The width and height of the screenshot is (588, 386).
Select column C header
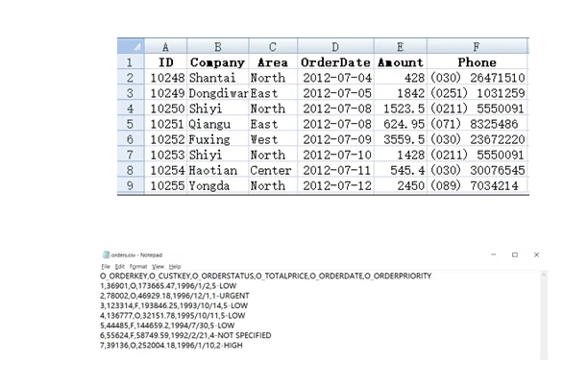(273, 46)
